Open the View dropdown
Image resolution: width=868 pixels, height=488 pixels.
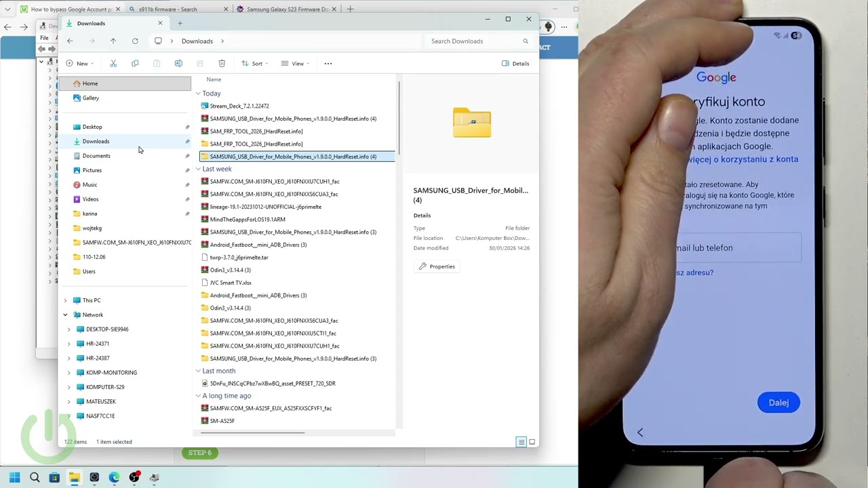[296, 64]
